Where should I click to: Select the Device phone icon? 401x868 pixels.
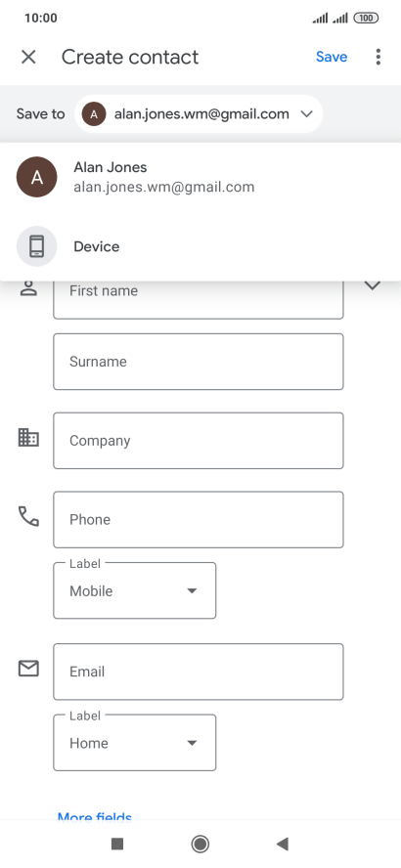(x=36, y=246)
